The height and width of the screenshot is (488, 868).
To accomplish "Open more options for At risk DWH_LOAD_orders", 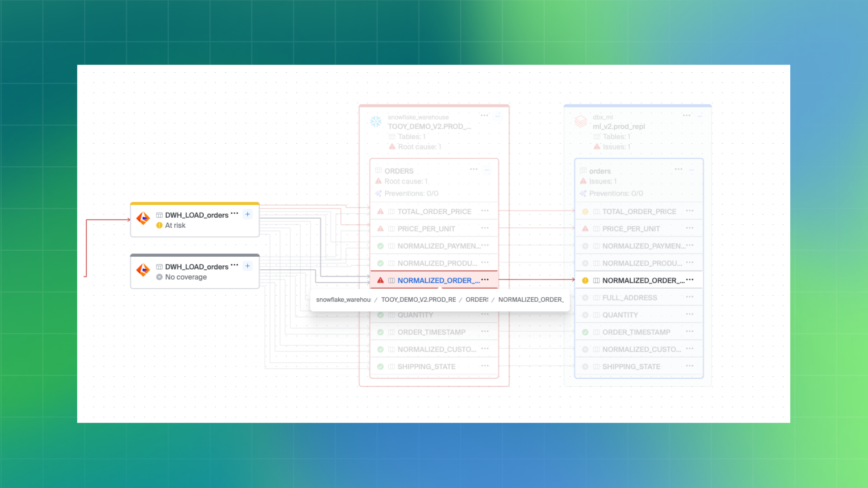I will pyautogui.click(x=234, y=213).
